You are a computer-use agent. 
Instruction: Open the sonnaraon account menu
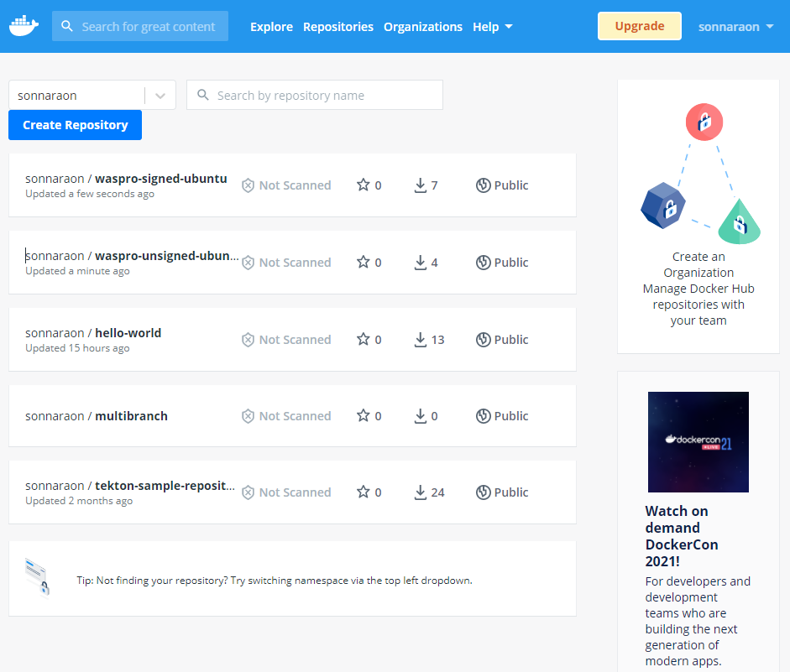pyautogui.click(x=735, y=27)
